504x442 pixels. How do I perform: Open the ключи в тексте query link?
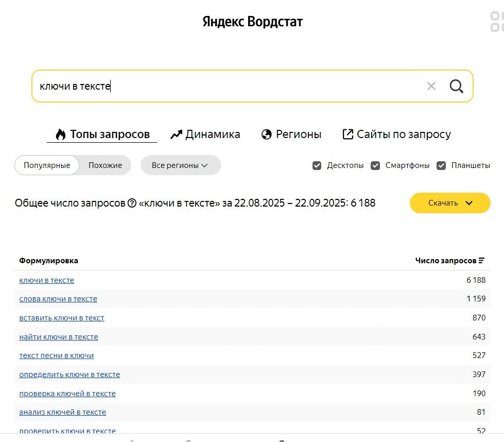(x=47, y=280)
